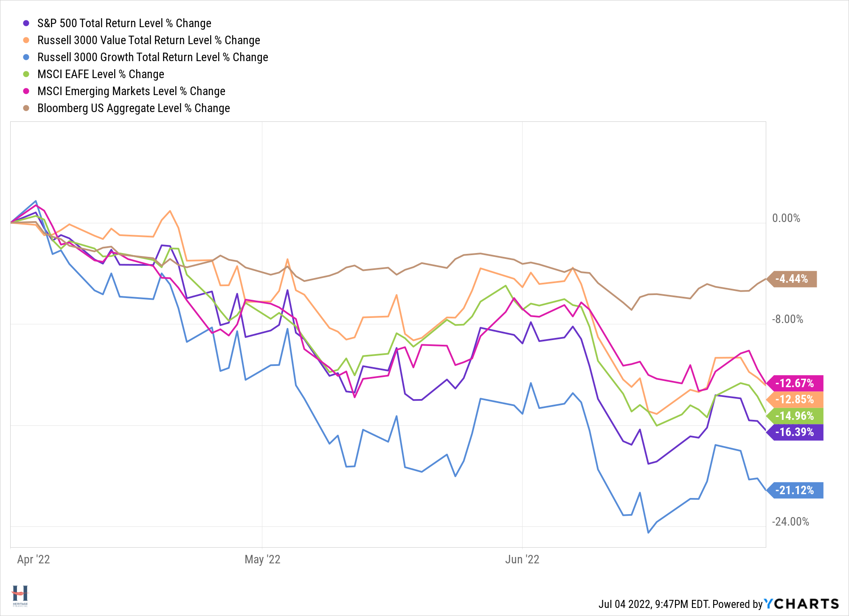The width and height of the screenshot is (849, 616).
Task: Click the -12.67% Emerging Markets value tag
Action: (x=795, y=383)
